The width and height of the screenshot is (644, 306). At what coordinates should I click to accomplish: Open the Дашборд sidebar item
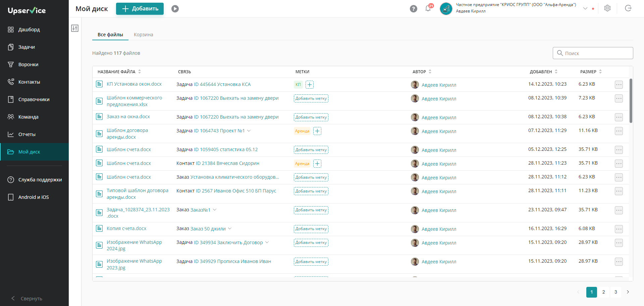pos(34,30)
